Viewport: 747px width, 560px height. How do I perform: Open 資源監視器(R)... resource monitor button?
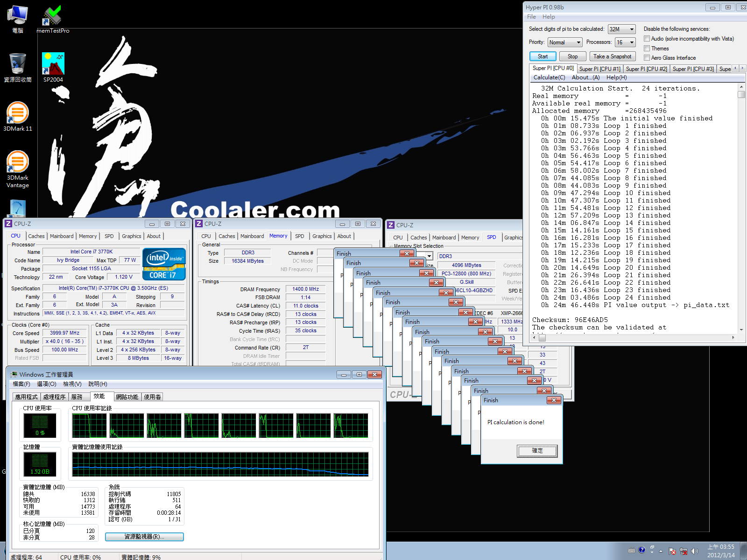pyautogui.click(x=144, y=537)
